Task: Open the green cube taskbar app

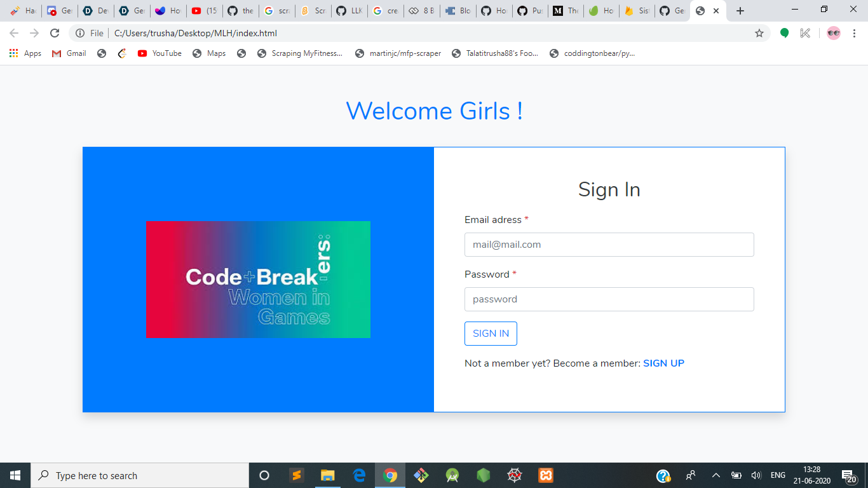Action: pyautogui.click(x=484, y=475)
